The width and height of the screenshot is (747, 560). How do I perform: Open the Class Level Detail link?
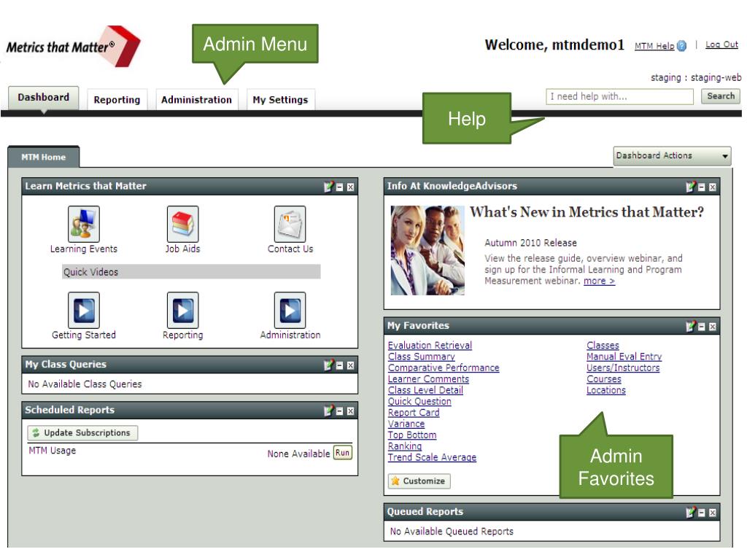[425, 390]
